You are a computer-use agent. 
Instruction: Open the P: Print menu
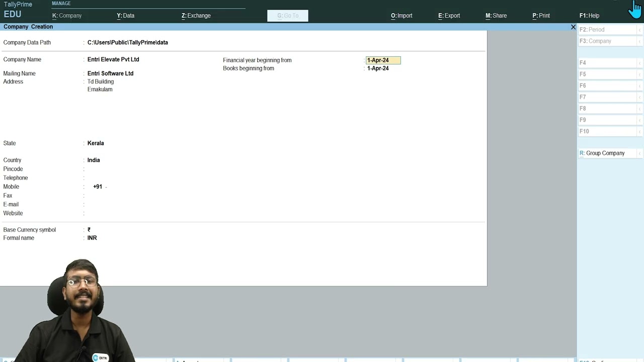pos(541,16)
